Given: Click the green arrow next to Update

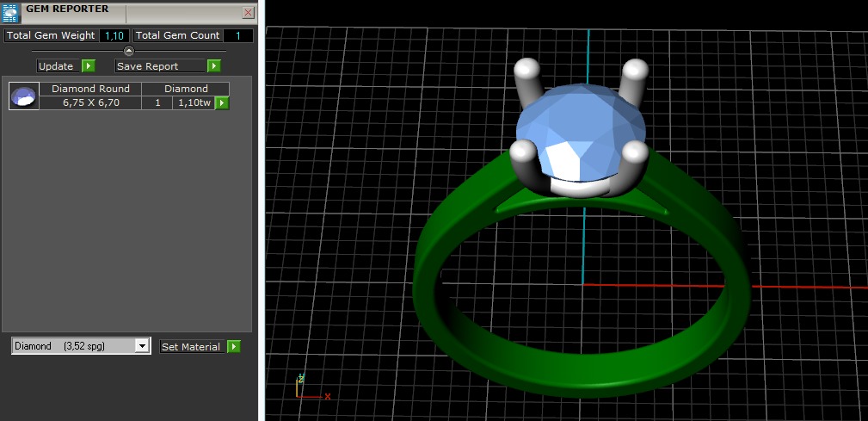Looking at the screenshot, I should 89,66.
